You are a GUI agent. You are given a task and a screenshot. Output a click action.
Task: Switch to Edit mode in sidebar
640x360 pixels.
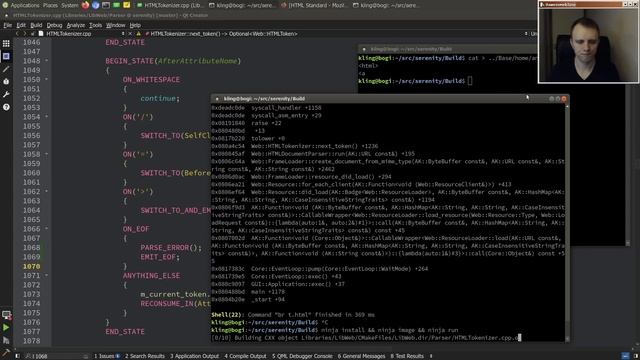coord(6,56)
